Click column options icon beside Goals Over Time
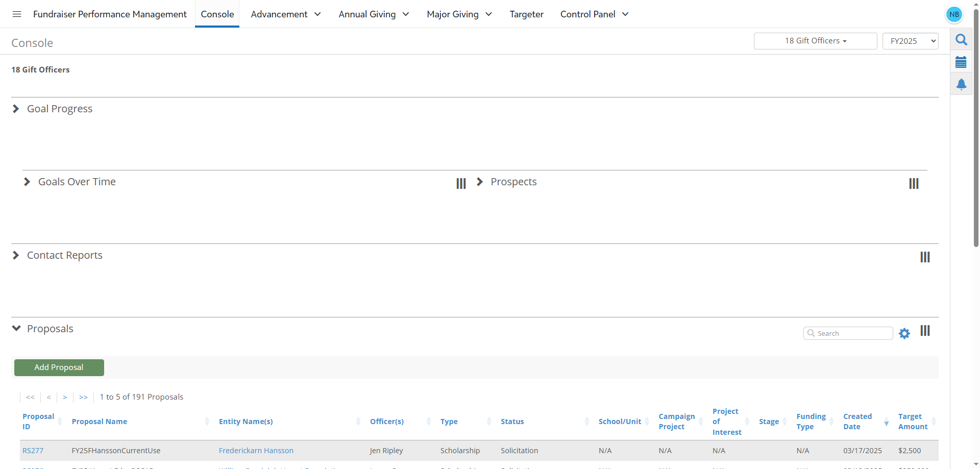The height and width of the screenshot is (469, 980). pos(461,184)
